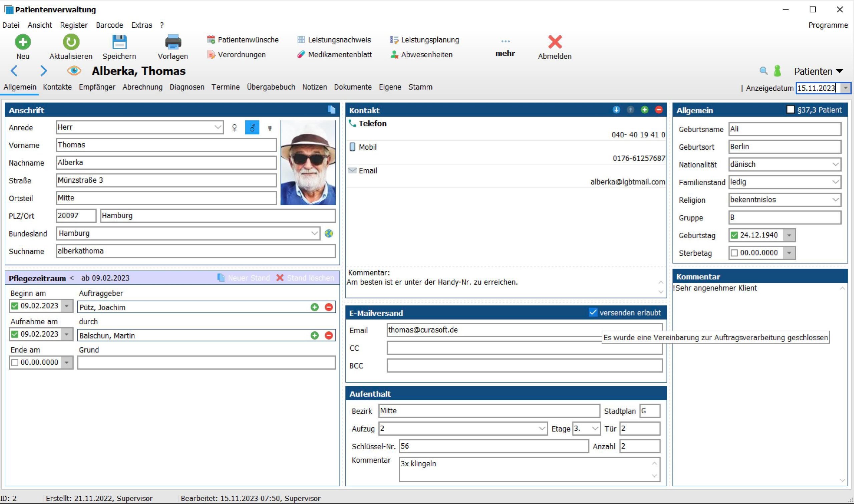Viewport: 854px width, 504px height.
Task: Open Vorlagen printer icon
Action: pos(172,42)
